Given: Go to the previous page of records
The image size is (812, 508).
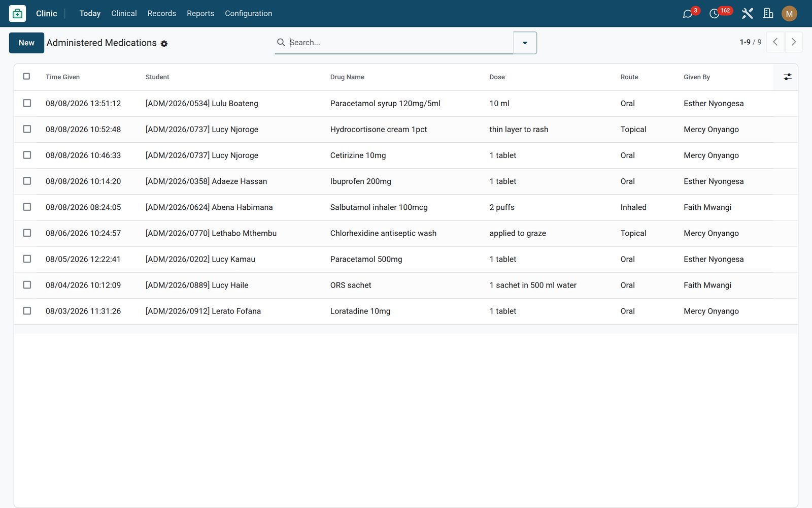Looking at the screenshot, I should tap(775, 42).
